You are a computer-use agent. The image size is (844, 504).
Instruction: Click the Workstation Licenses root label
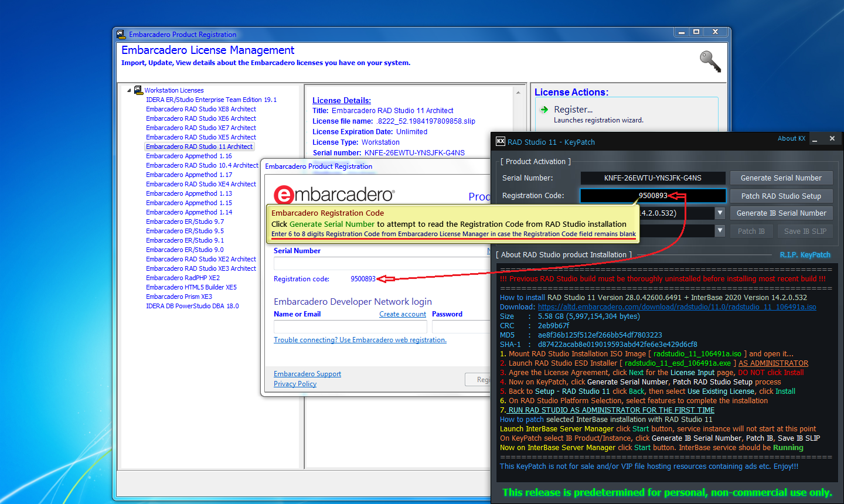174,90
